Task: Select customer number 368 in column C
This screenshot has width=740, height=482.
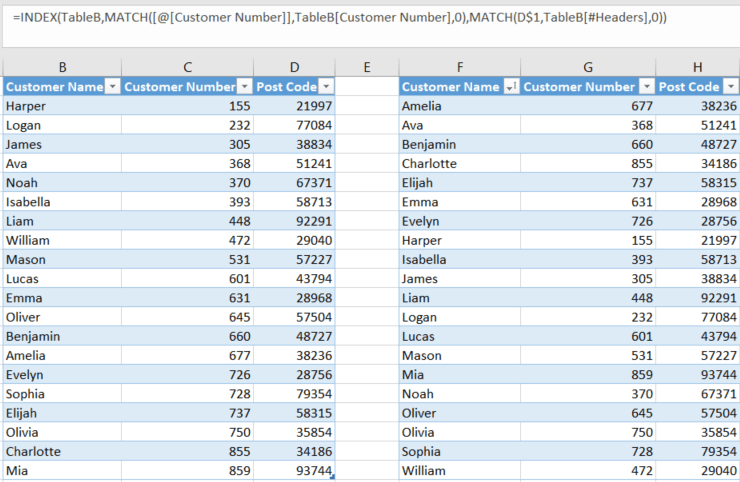Action: 187,163
